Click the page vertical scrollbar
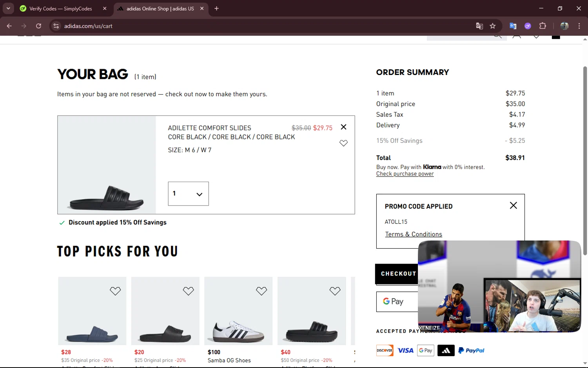The height and width of the screenshot is (368, 588). (x=585, y=161)
